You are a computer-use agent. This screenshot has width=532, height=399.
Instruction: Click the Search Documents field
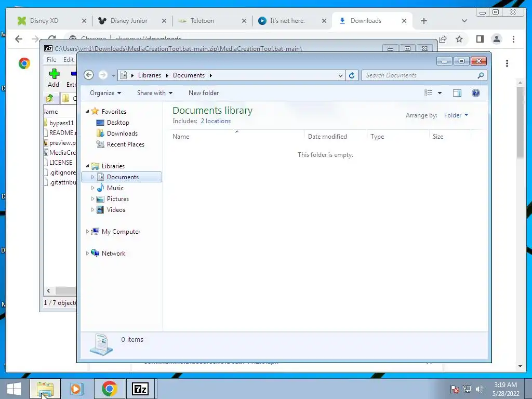(x=424, y=75)
